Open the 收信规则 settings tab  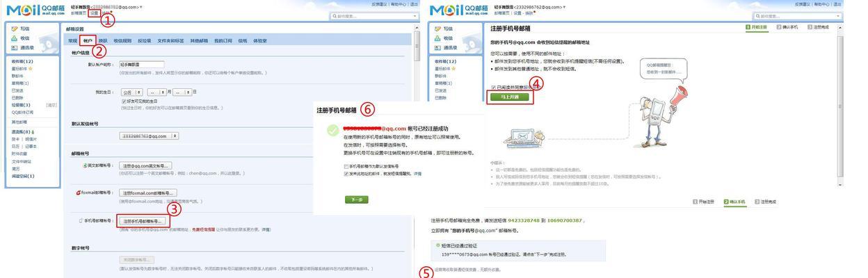point(122,41)
